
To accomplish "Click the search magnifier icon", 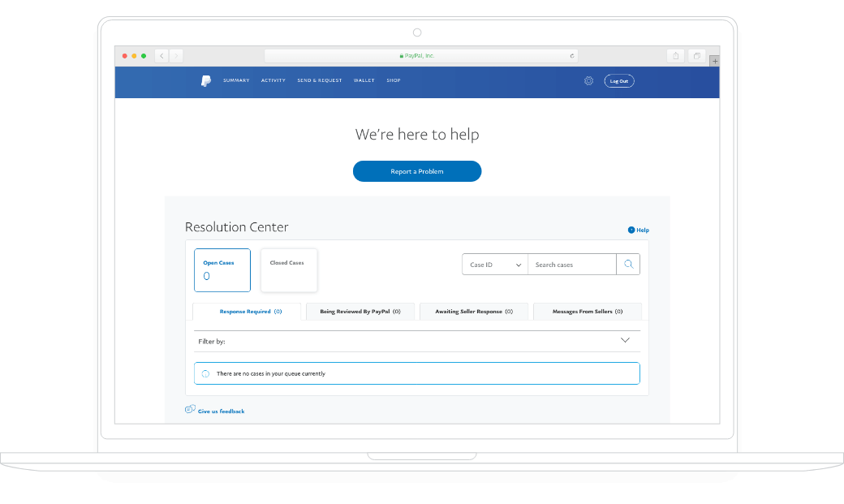I will (628, 265).
